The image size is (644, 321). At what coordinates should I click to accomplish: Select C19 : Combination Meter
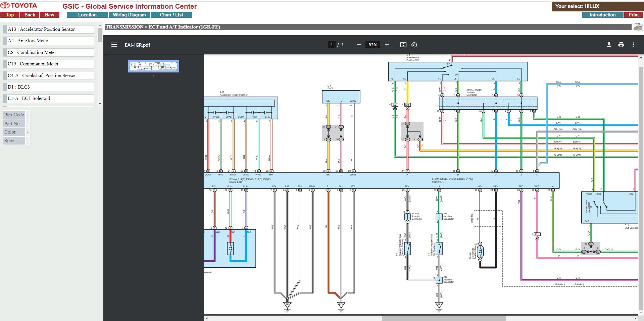click(x=49, y=64)
